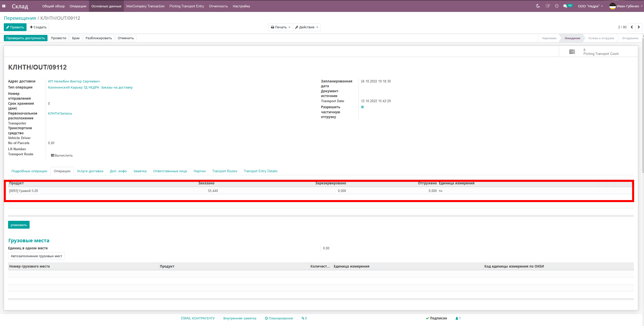Open activities using the clock icon
This screenshot has height=326, width=644.
pos(557,6)
